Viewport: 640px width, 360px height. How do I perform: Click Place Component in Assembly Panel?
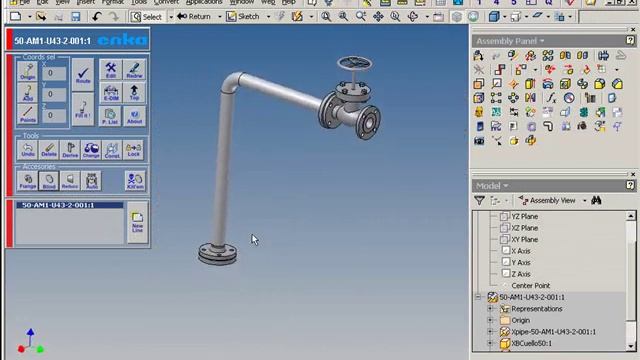478,55
